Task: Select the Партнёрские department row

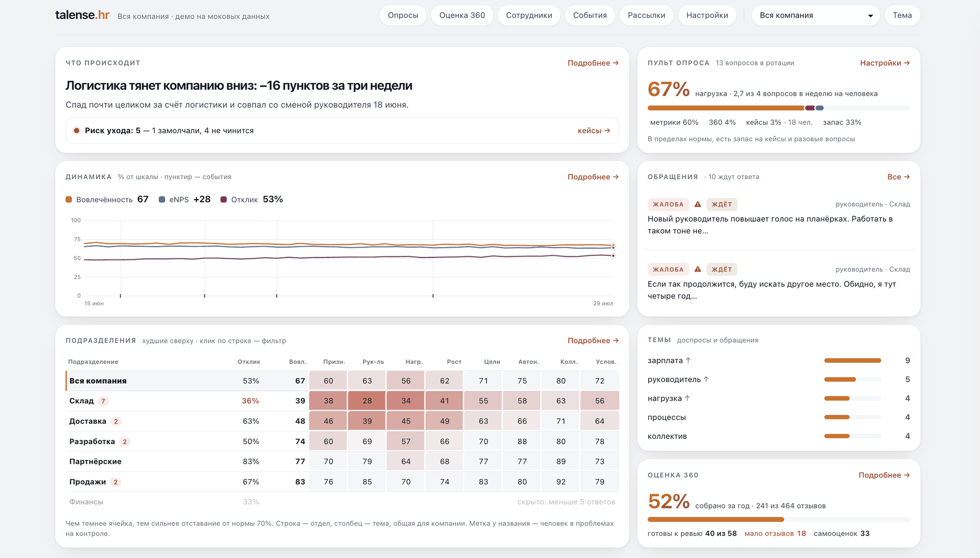Action: pos(342,462)
